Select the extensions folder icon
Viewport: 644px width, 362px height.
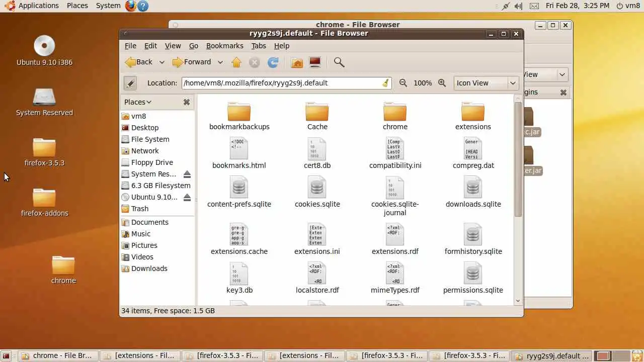473,111
